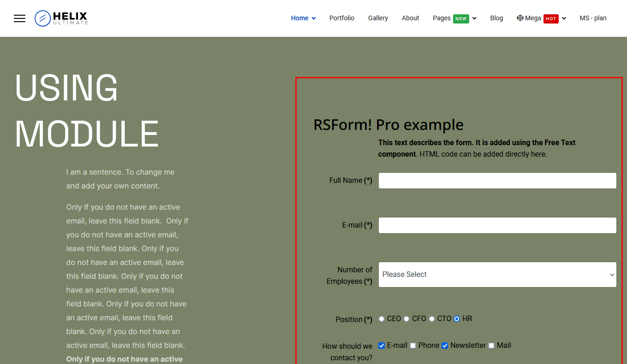This screenshot has width=627, height=364.
Task: Expand the Mega menu chevron
Action: [x=564, y=18]
